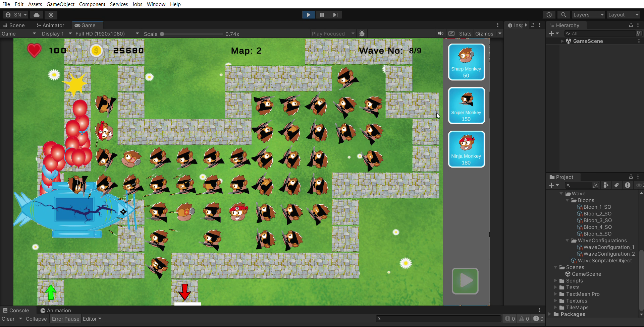Collapse the Bloons folder
The height and width of the screenshot is (327, 644).
(567, 200)
